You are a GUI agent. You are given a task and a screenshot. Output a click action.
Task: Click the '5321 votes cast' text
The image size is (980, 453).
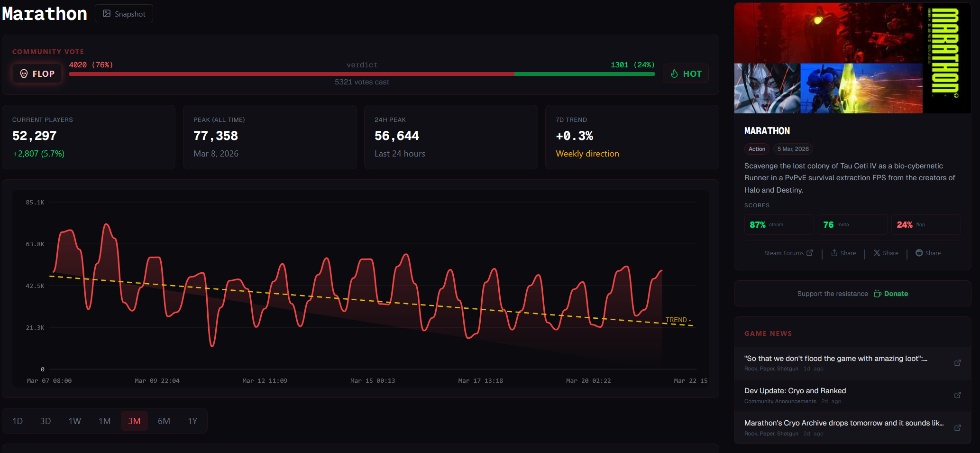(x=362, y=82)
